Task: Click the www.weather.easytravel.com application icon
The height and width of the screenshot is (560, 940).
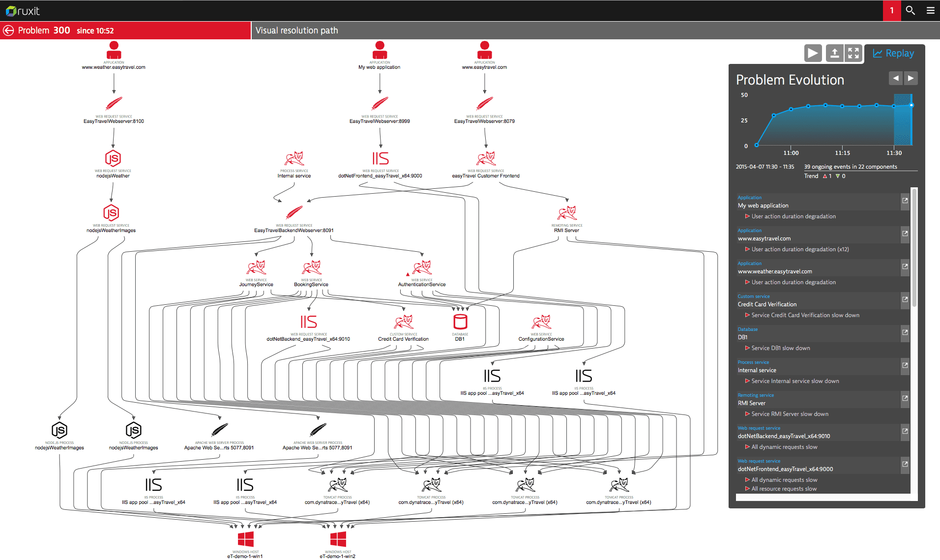Action: click(114, 51)
